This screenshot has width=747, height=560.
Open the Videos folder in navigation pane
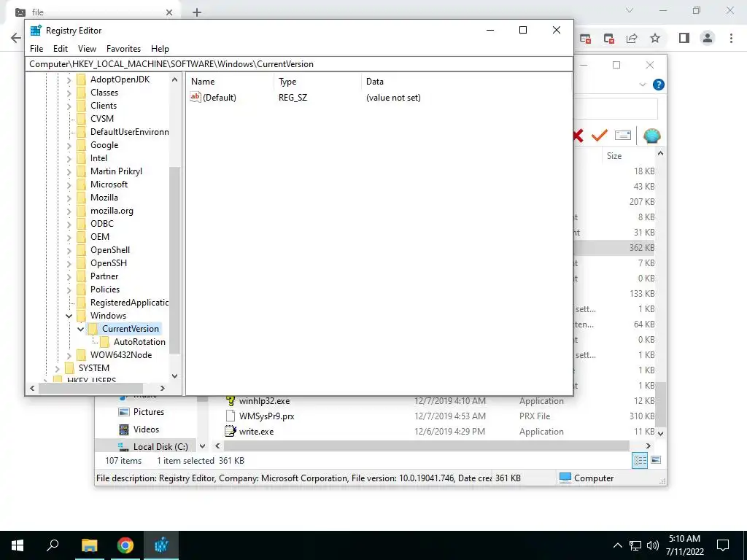pyautogui.click(x=146, y=429)
